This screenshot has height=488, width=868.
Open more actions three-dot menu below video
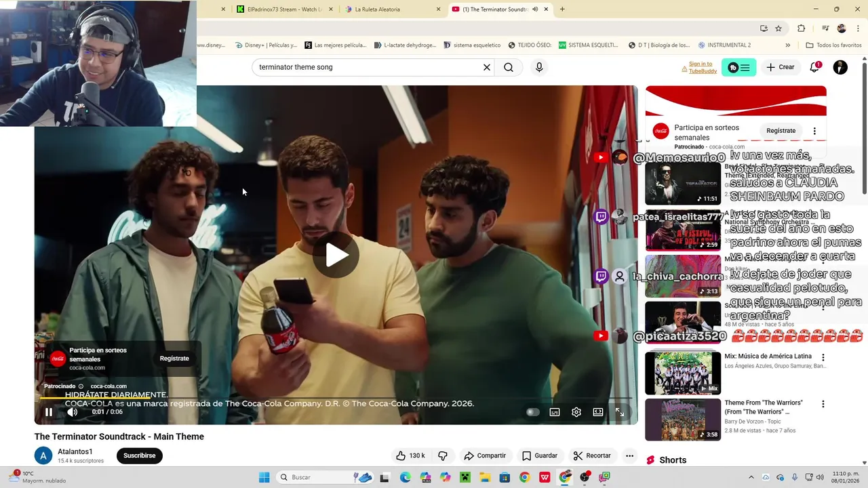[x=629, y=455]
